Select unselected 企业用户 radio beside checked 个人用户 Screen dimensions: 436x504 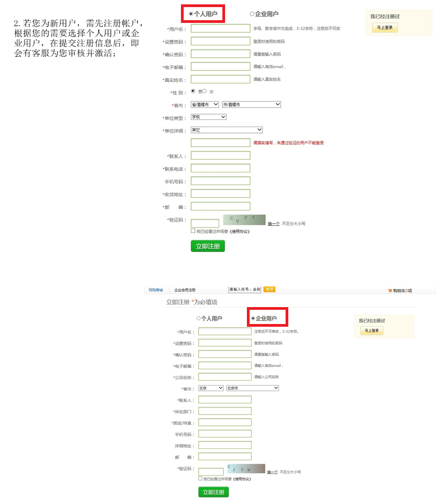(x=252, y=14)
